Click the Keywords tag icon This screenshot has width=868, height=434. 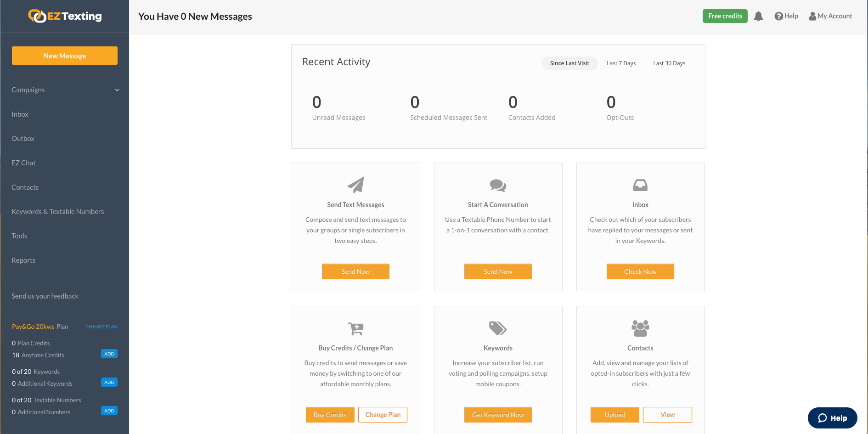[498, 328]
